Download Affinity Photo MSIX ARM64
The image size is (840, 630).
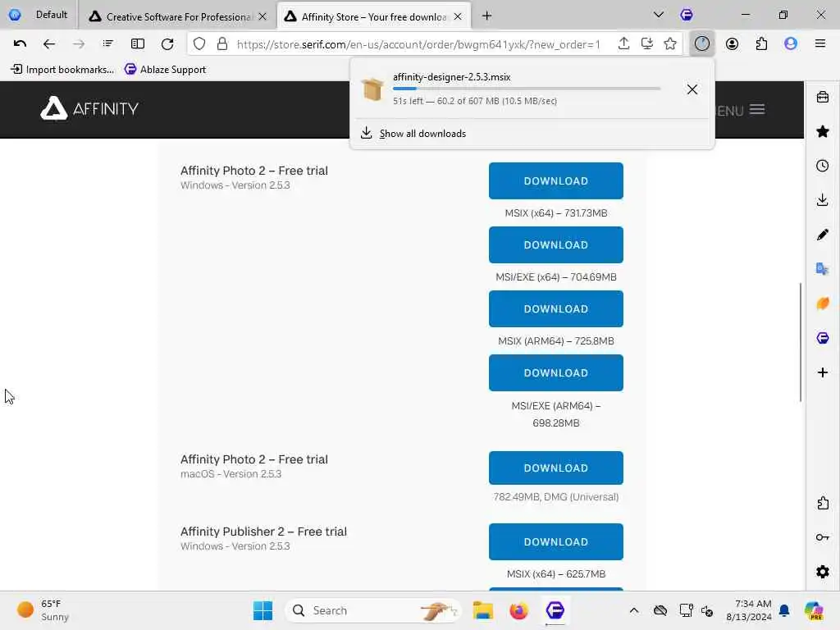pos(555,308)
